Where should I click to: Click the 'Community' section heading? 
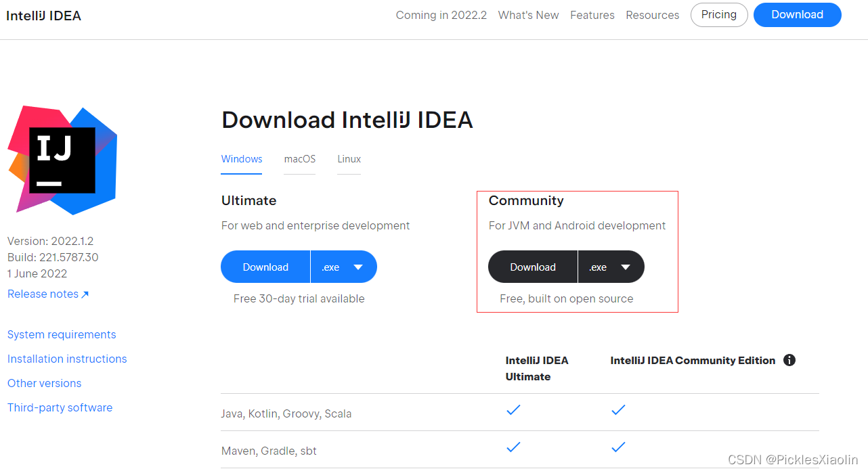526,200
